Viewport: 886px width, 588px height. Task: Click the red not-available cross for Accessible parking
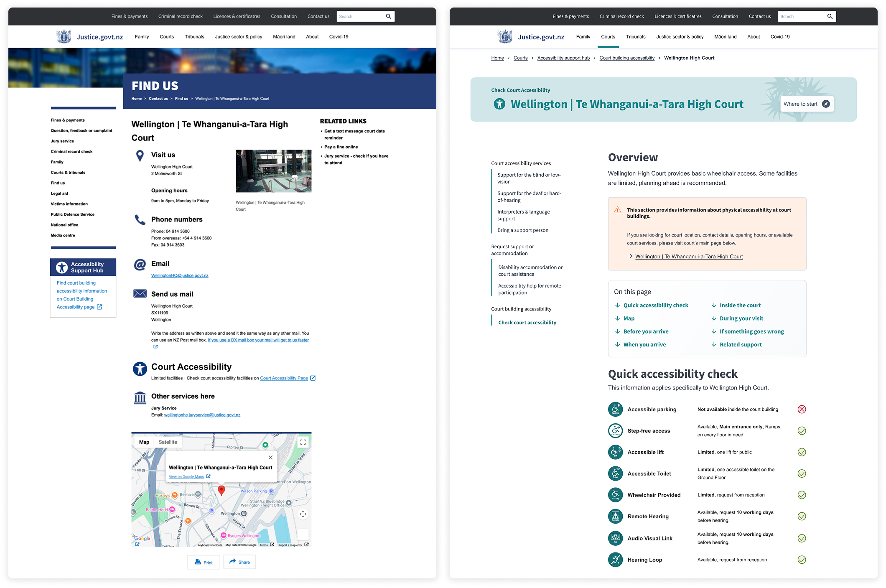pos(802,410)
